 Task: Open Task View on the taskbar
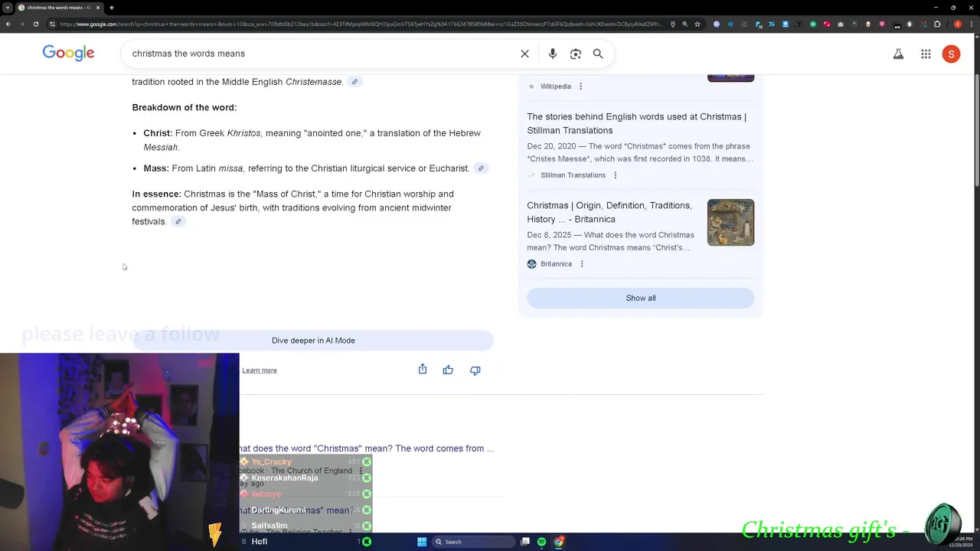(525, 542)
